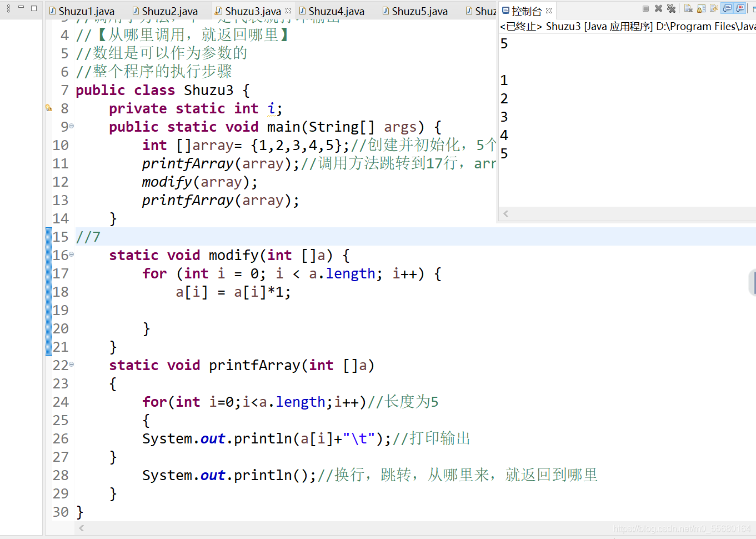Screen dimensions: 756x539
Task: Close the Shuzu3.java editor tab
Action: pyautogui.click(x=288, y=11)
